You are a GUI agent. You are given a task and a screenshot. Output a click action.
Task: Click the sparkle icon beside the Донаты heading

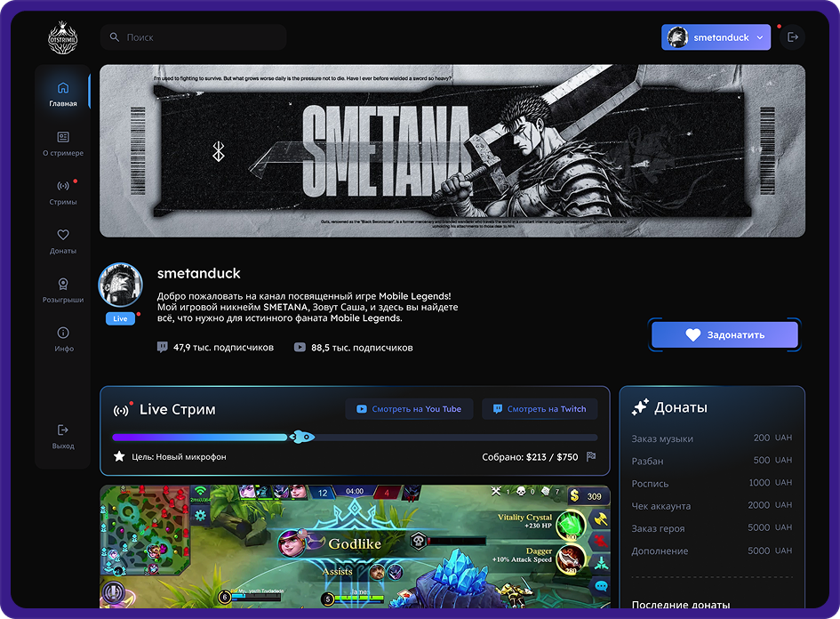(640, 407)
